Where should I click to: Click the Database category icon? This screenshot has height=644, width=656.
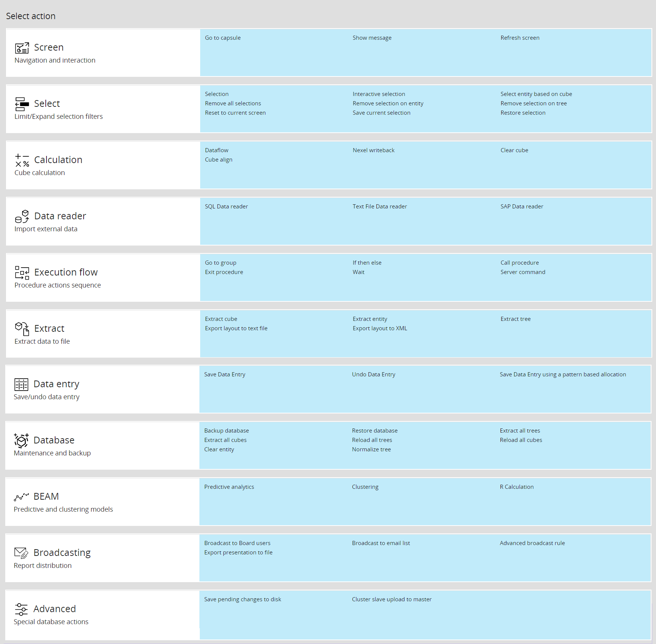pyautogui.click(x=21, y=440)
